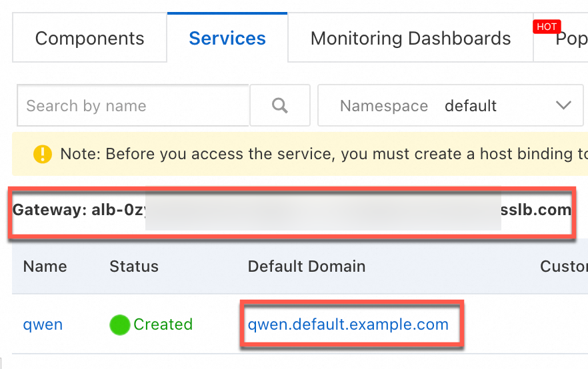
Task: Click the Status column header
Action: coord(134,266)
